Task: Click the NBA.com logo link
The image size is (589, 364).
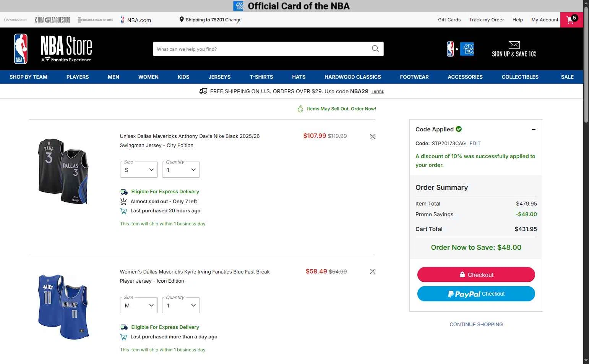Action: point(136,20)
